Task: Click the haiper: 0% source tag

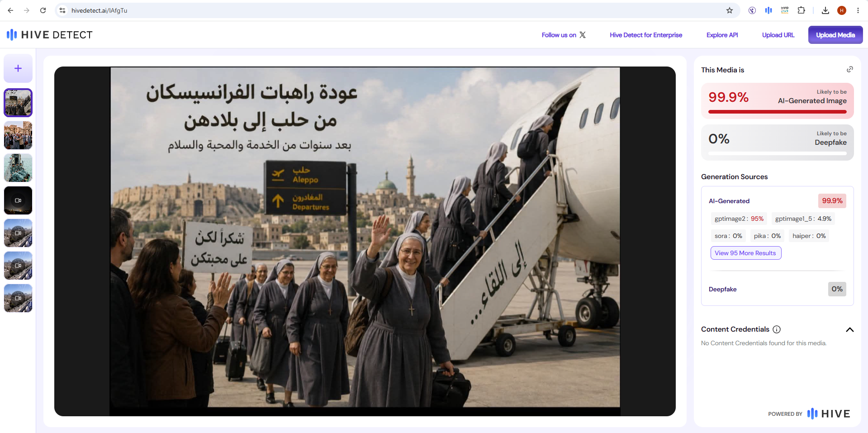Action: click(809, 236)
